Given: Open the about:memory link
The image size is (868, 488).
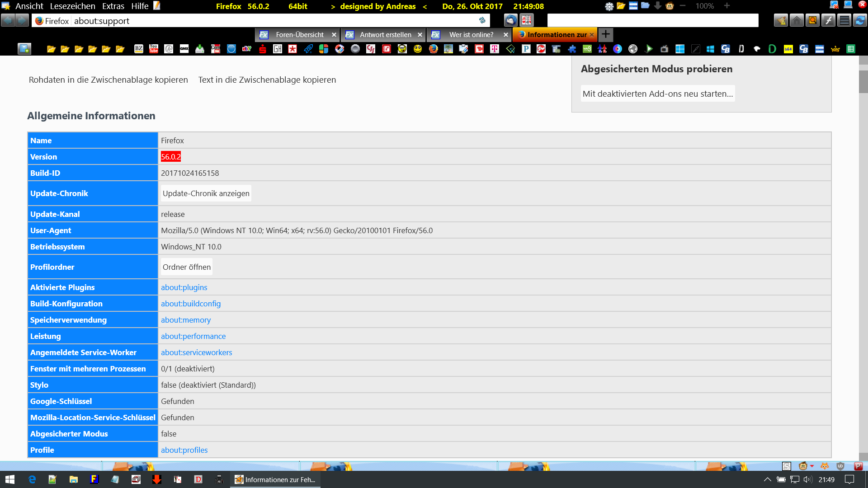Looking at the screenshot, I should click(186, 320).
